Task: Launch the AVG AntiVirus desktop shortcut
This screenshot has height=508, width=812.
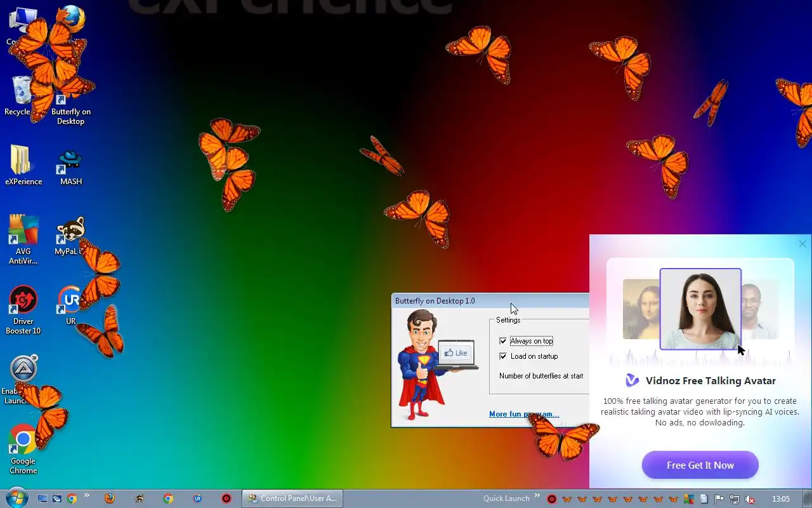Action: pyautogui.click(x=23, y=239)
